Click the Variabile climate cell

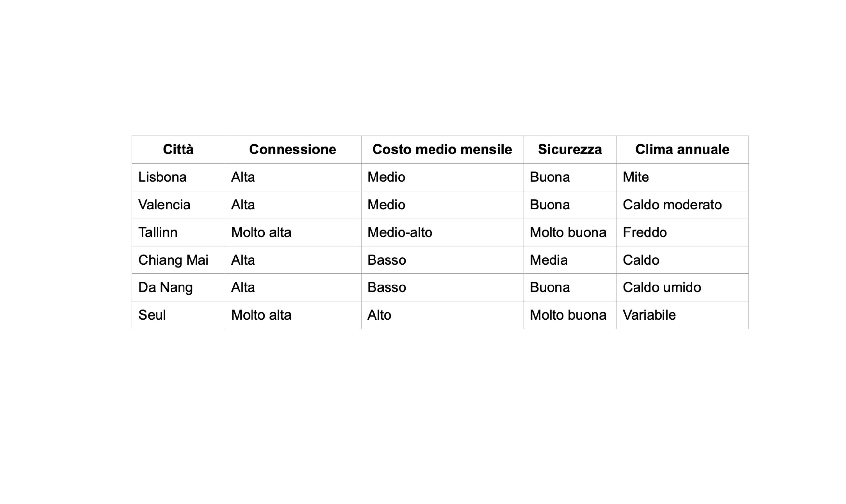coord(649,315)
